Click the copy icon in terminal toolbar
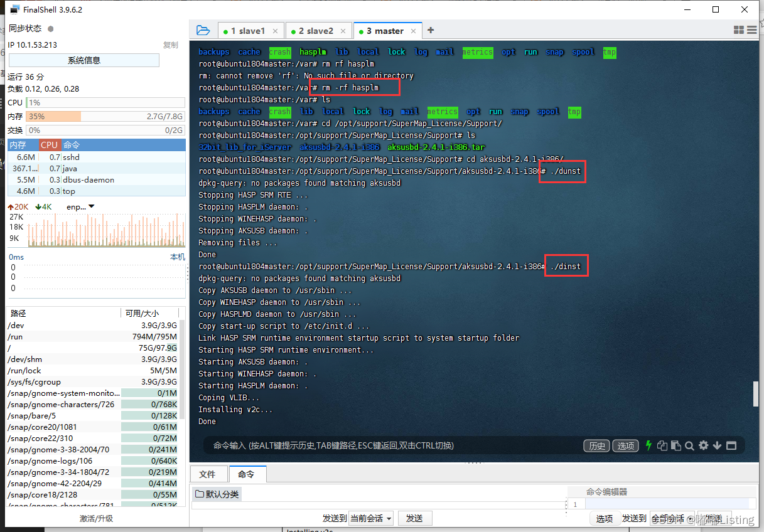This screenshot has width=764, height=532. click(662, 445)
